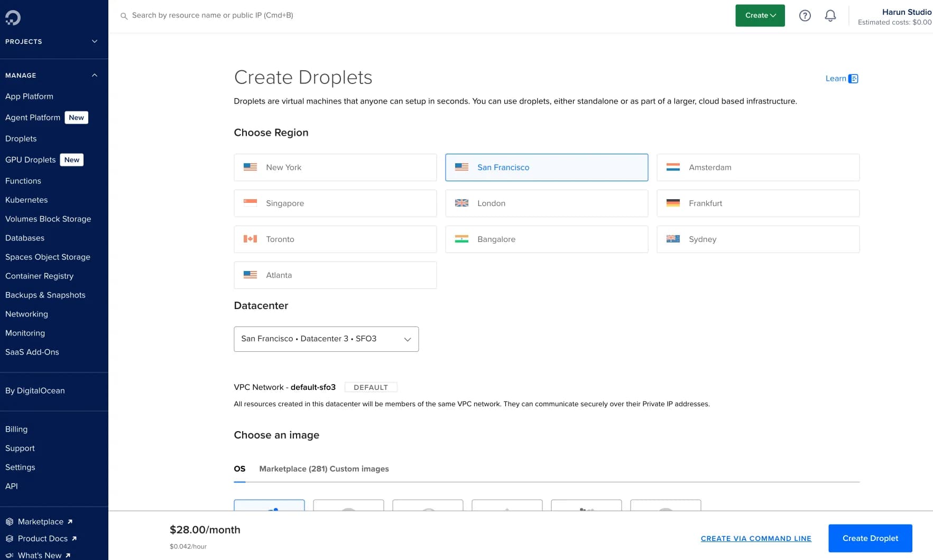Switch to Marketplace (281) tab
Image resolution: width=933 pixels, height=560 pixels.
[x=293, y=469]
